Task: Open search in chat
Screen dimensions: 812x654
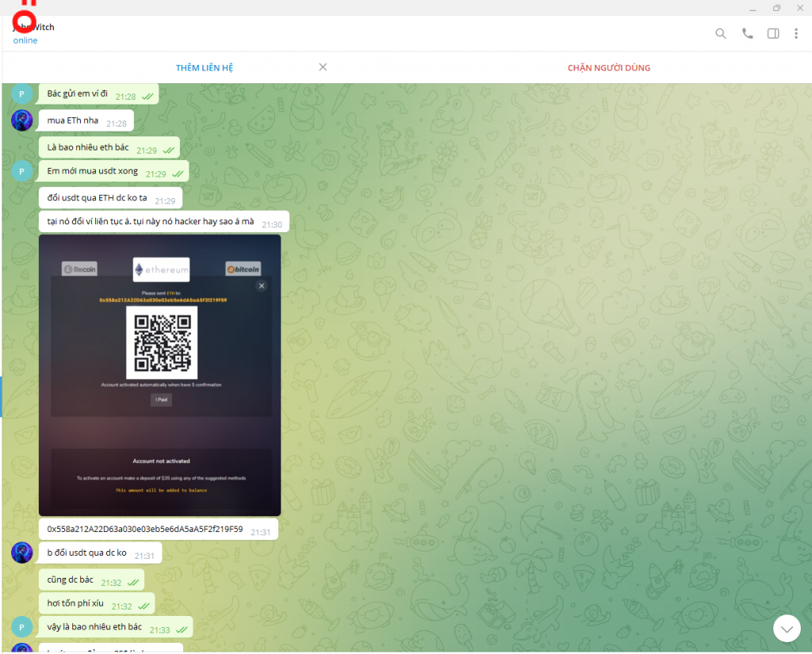Action: [720, 33]
